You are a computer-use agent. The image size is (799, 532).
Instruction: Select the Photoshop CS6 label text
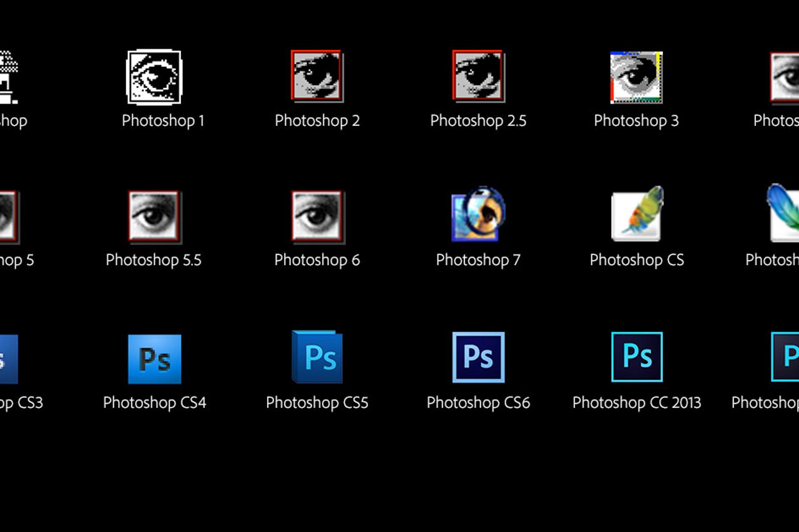pyautogui.click(x=478, y=402)
